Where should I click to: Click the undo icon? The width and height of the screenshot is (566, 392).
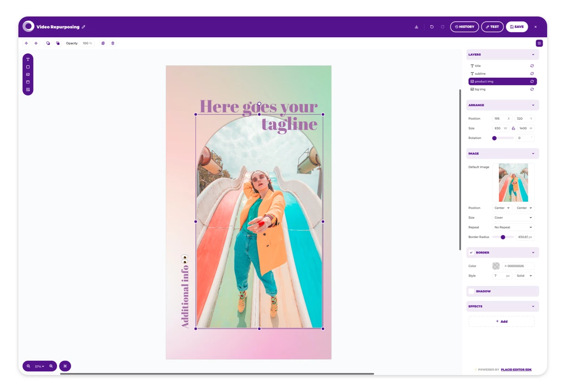click(x=432, y=27)
